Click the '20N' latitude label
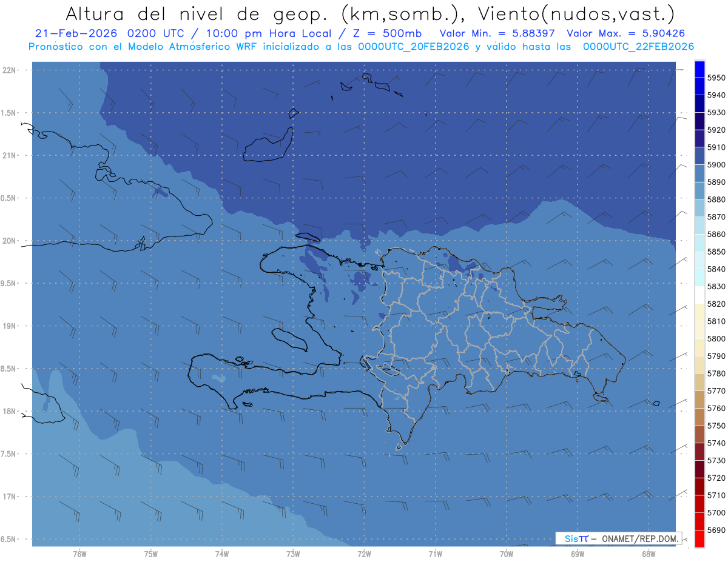Image resolution: width=728 pixels, height=562 pixels. (9, 241)
